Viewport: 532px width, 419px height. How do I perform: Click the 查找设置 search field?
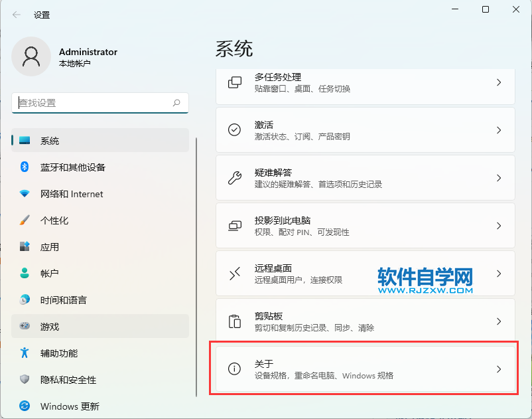click(100, 103)
